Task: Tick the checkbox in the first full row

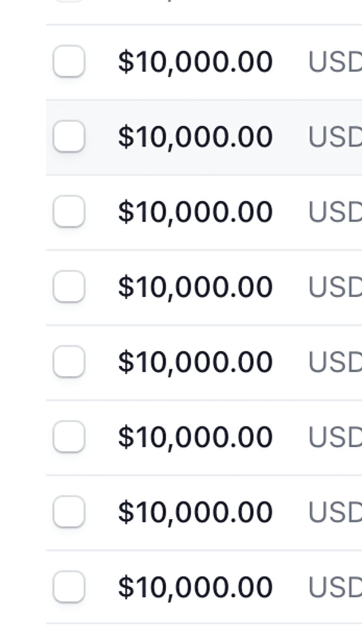Action: tap(69, 61)
